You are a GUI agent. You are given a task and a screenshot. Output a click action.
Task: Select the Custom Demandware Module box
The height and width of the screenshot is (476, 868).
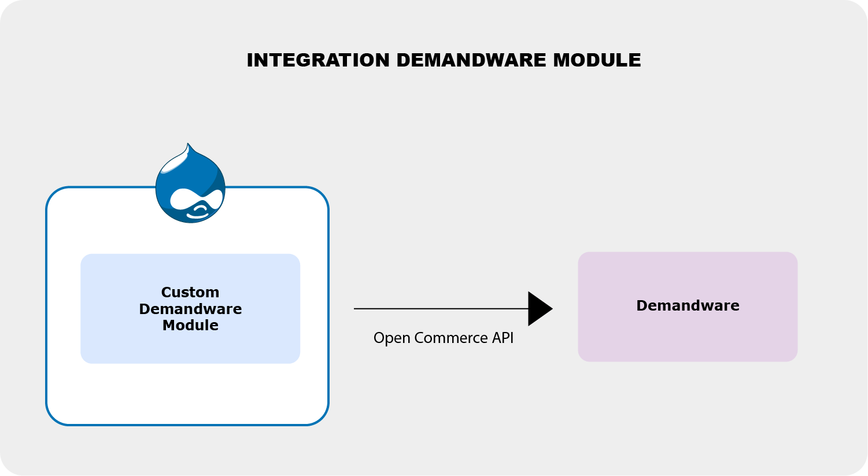pyautogui.click(x=190, y=309)
